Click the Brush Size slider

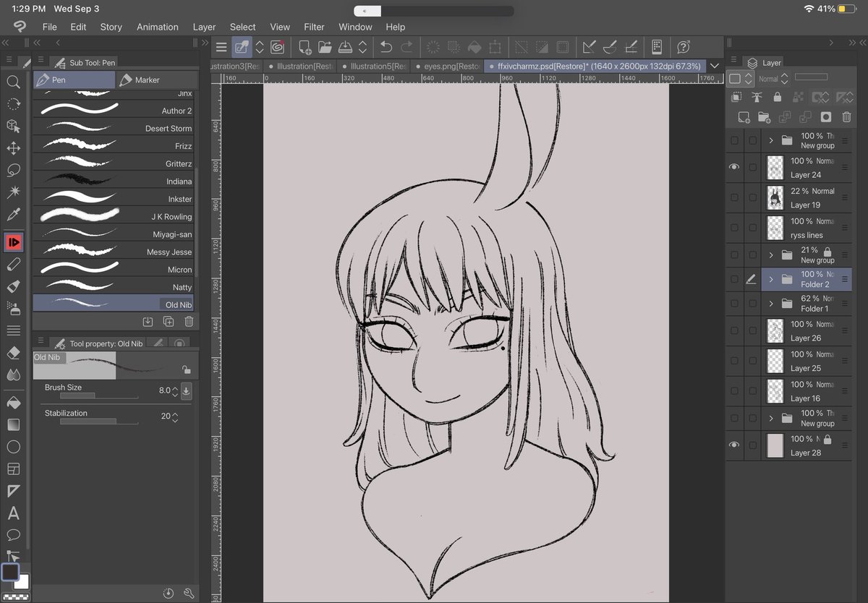98,396
